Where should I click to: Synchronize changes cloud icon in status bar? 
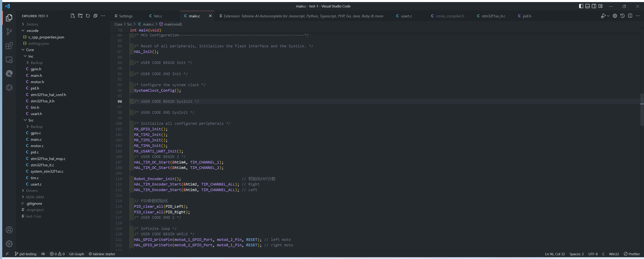(x=43, y=254)
